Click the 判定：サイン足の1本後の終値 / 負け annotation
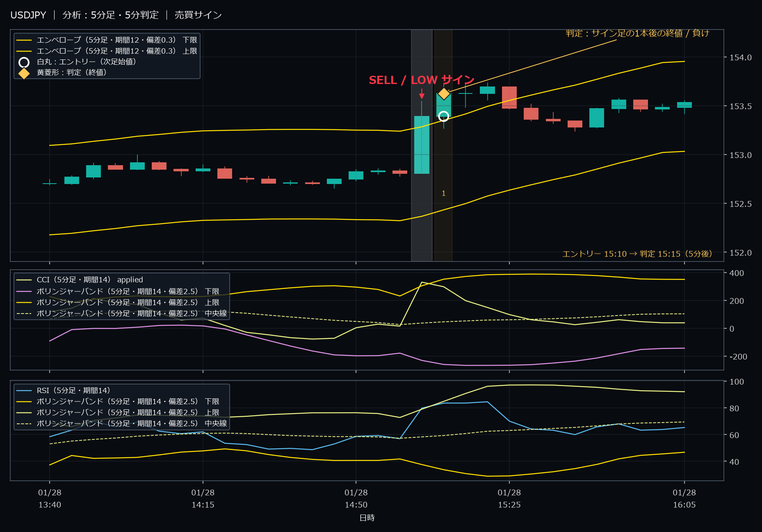762x532 pixels. coord(637,33)
